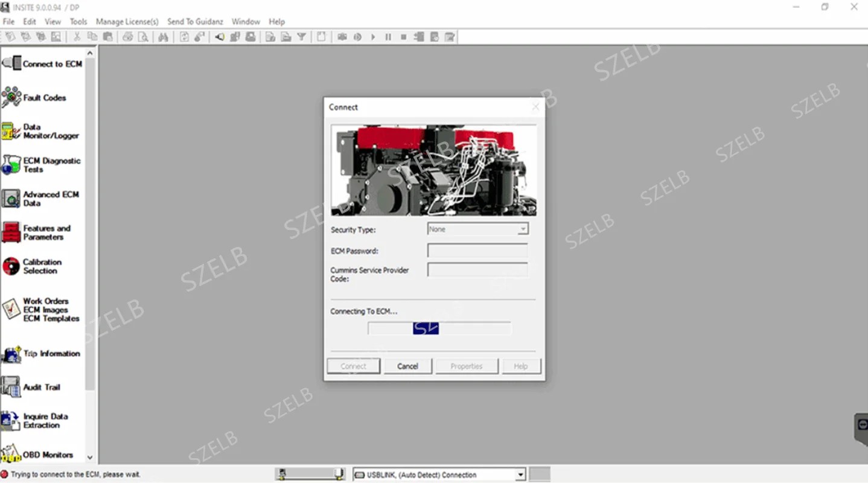The height and width of the screenshot is (483, 868).
Task: Cancel the ECM connection attempt
Action: [408, 366]
